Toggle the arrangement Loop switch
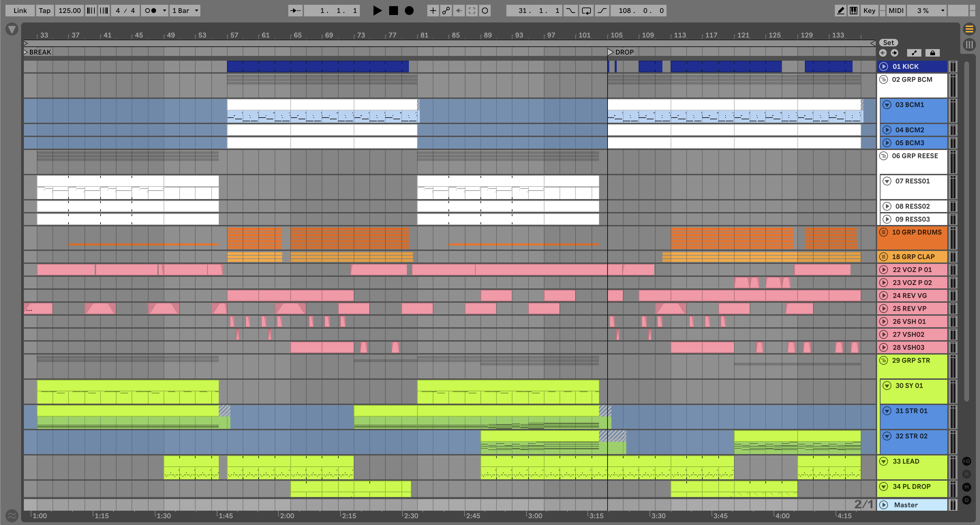This screenshot has height=525, width=980. pyautogui.click(x=586, y=11)
